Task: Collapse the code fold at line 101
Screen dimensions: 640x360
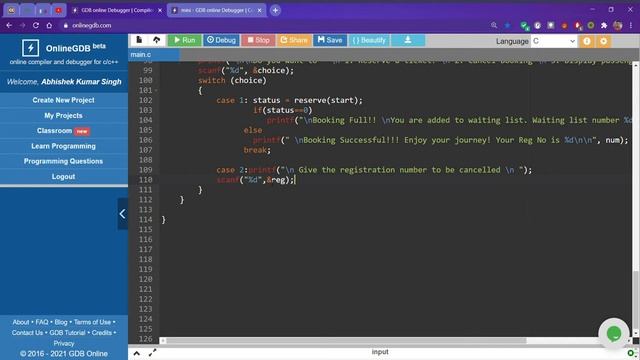Action: click(x=156, y=90)
